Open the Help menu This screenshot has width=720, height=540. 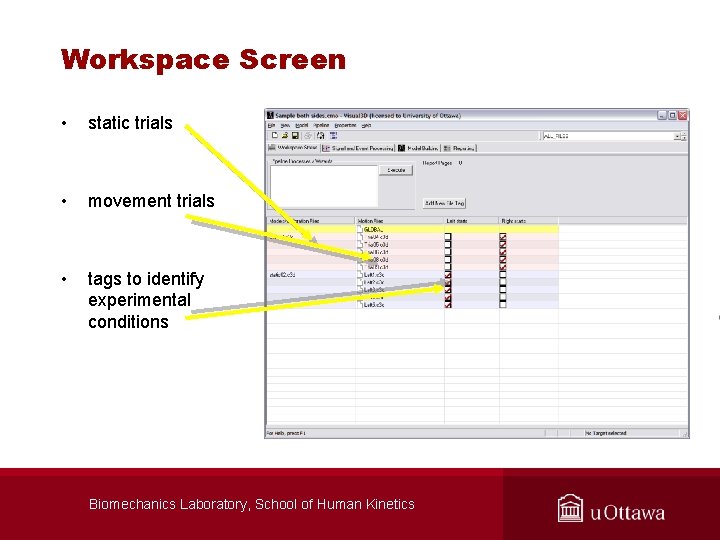point(366,125)
